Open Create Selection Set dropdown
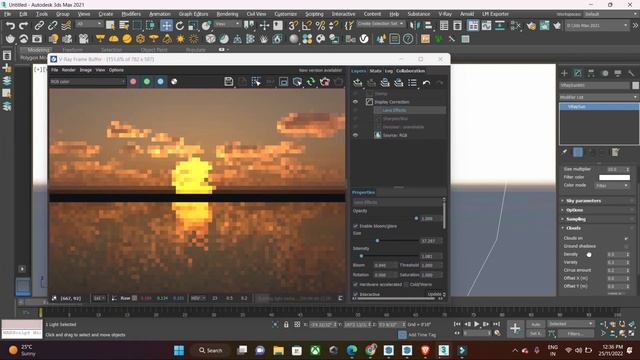640x360 pixels. click(x=380, y=24)
